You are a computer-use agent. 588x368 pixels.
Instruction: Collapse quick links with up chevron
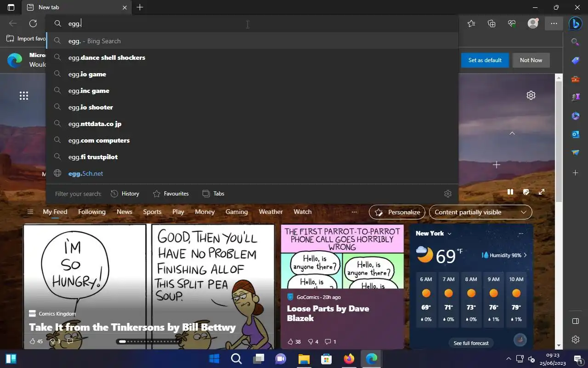tap(512, 133)
